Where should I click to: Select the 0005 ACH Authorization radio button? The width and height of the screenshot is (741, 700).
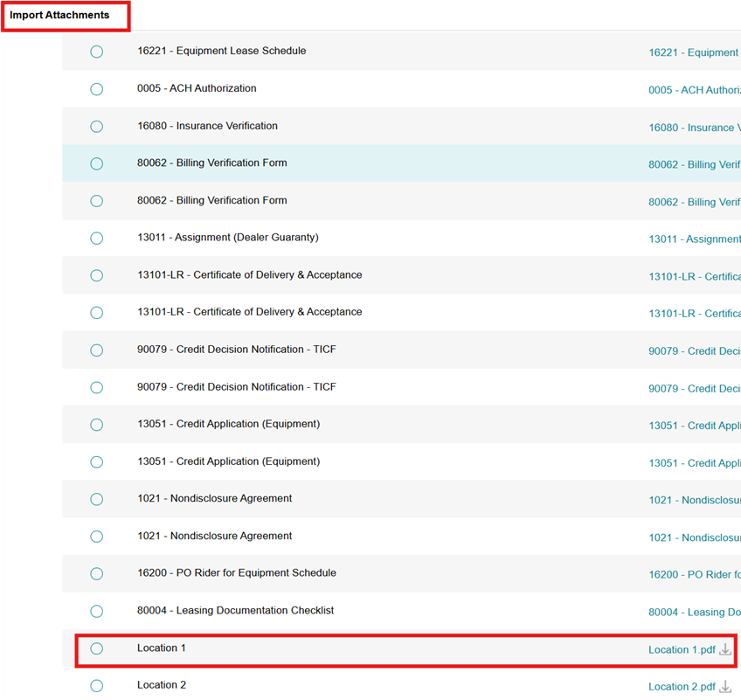97,89
